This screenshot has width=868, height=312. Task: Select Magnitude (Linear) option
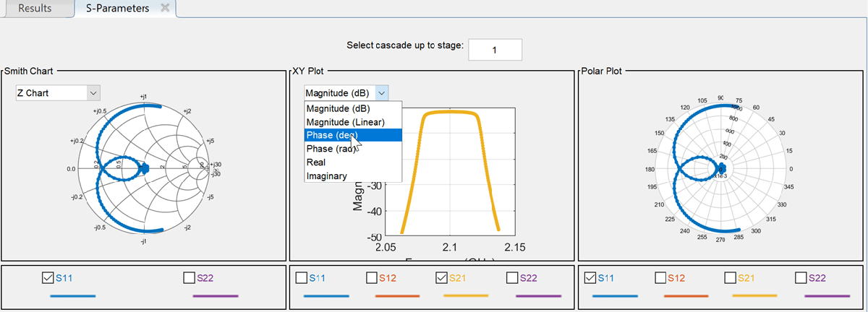[345, 121]
